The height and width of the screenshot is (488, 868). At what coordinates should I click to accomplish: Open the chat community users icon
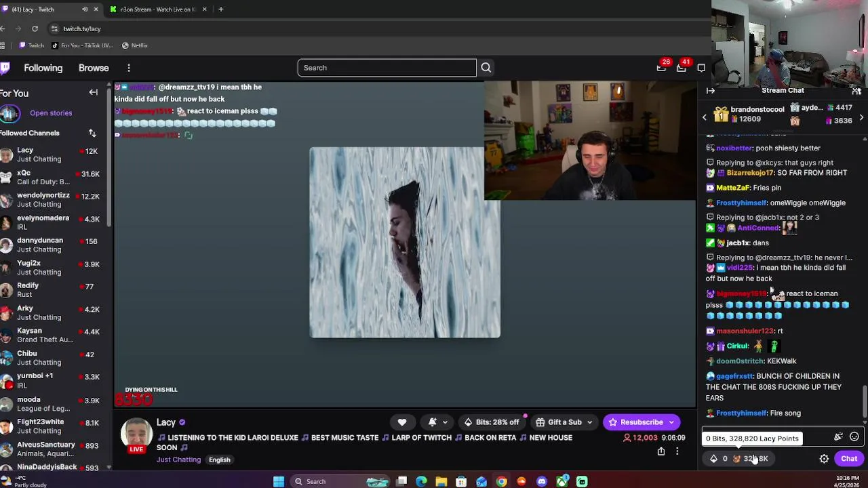(x=856, y=90)
